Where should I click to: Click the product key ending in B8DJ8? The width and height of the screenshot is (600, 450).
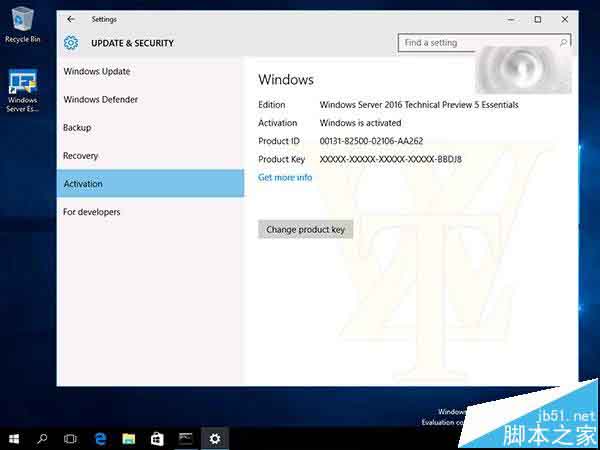(x=391, y=159)
